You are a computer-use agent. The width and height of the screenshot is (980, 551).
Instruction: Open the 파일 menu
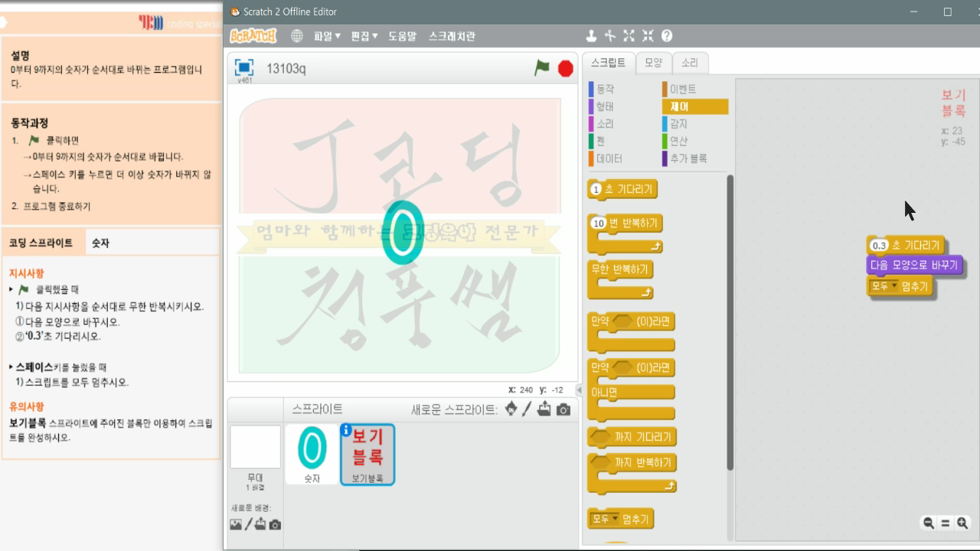tap(326, 34)
